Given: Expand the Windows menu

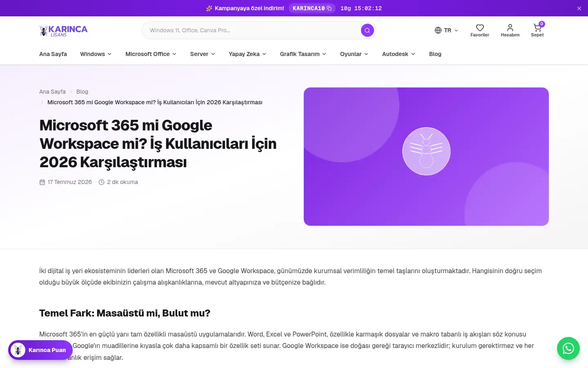Looking at the screenshot, I should [x=96, y=54].
